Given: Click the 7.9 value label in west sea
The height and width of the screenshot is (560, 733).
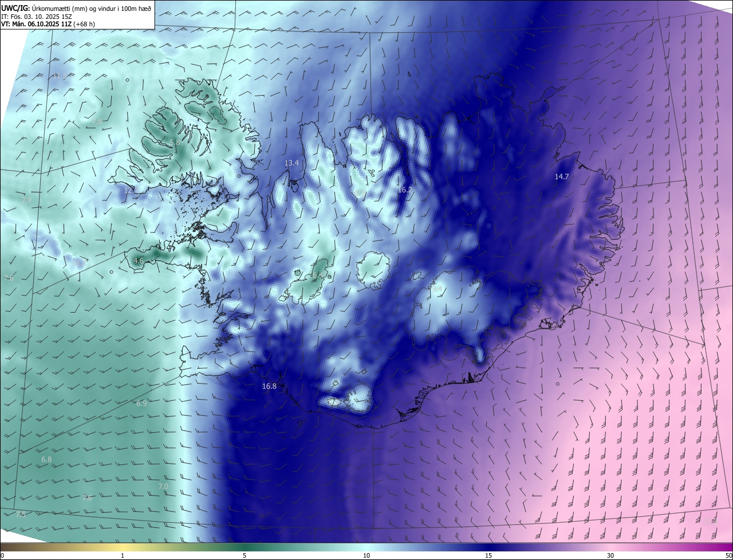Looking at the screenshot, I should (26, 200).
